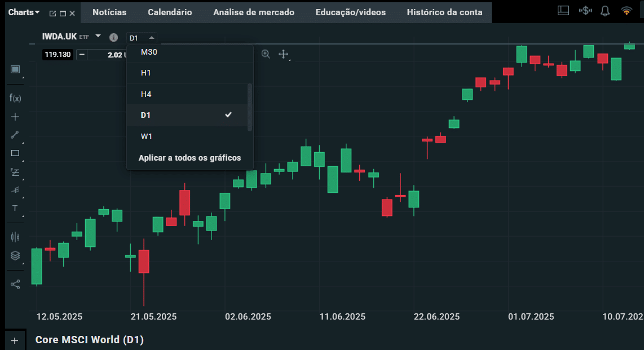Image resolution: width=644 pixels, height=350 pixels.
Task: Pick the W1 timeframe
Action: coord(188,136)
